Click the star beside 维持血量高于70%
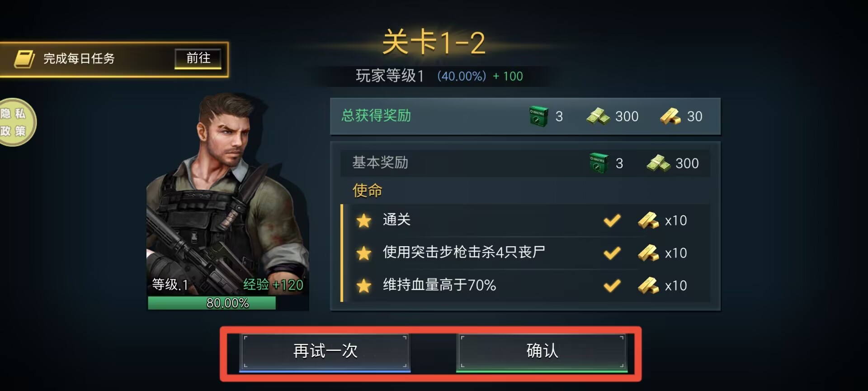The height and width of the screenshot is (391, 868). click(363, 286)
